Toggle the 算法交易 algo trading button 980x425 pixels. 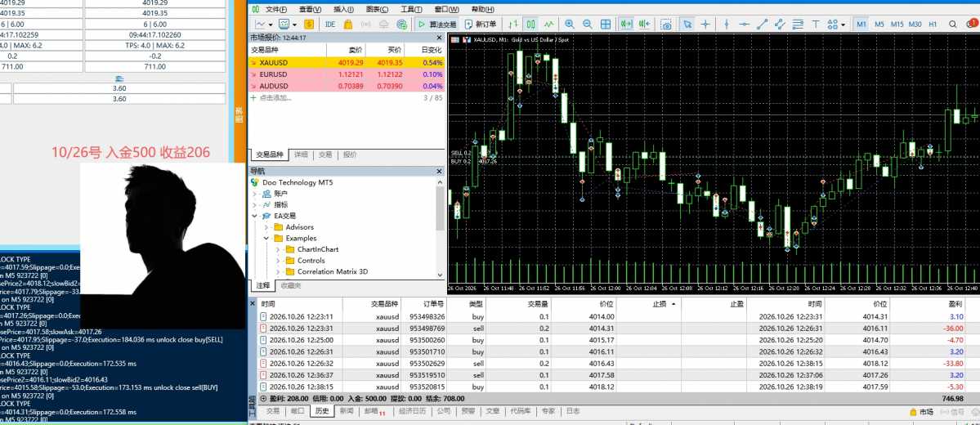[x=436, y=24]
